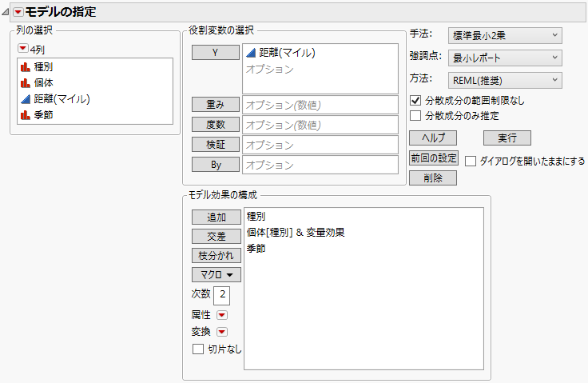Select the 種別 effect in model effects
The image size is (588, 383).
256,216
